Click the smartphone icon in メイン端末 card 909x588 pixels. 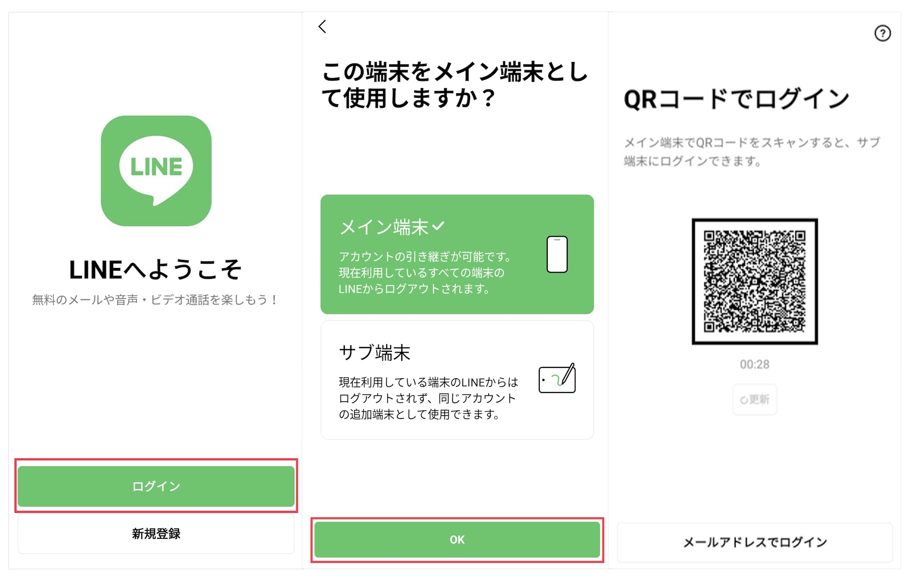pos(557,254)
